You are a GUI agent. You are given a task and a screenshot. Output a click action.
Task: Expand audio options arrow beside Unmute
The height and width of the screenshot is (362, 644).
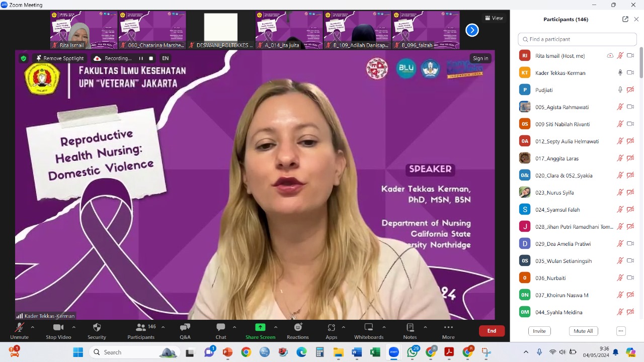(33, 327)
